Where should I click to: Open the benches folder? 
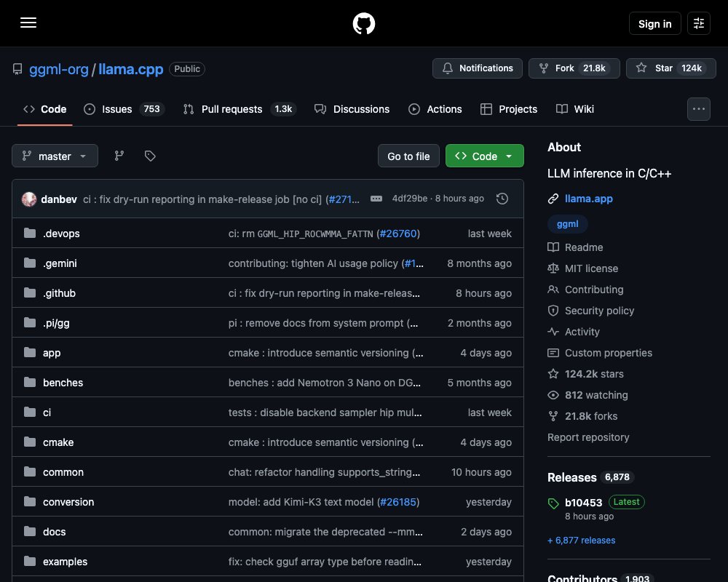click(63, 383)
